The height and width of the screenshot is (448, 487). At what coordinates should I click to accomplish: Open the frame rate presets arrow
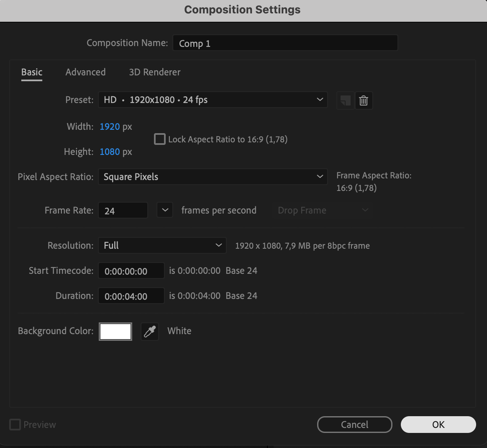coord(165,210)
